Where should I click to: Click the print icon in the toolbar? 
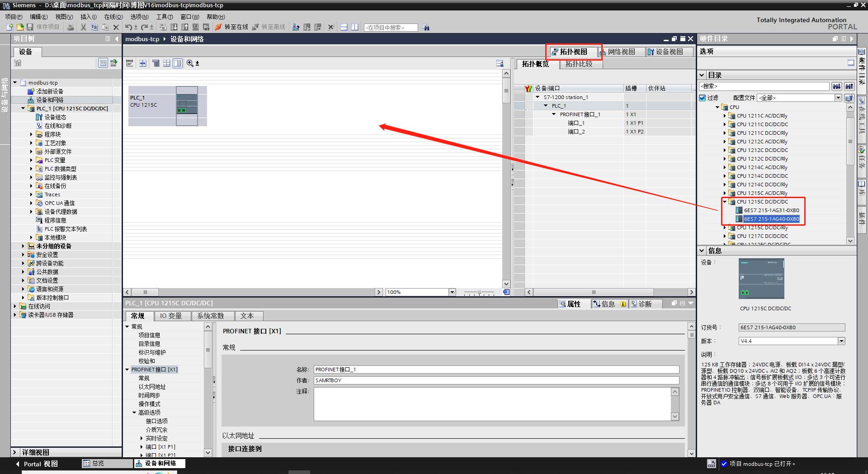pyautogui.click(x=71, y=27)
